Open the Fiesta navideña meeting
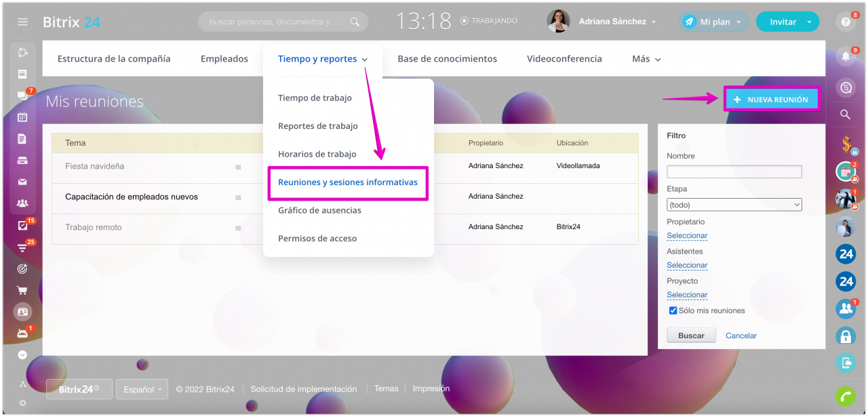The height and width of the screenshot is (417, 868). (95, 166)
